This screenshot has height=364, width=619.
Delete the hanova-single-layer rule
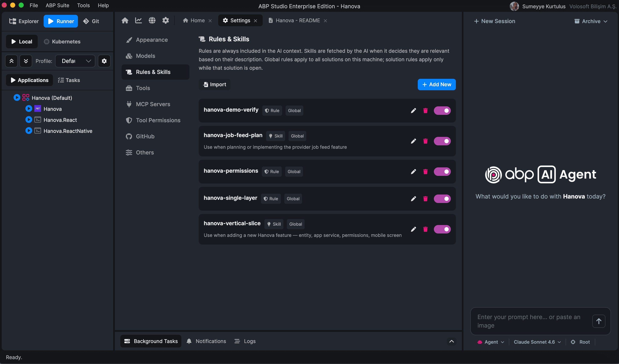tap(425, 199)
